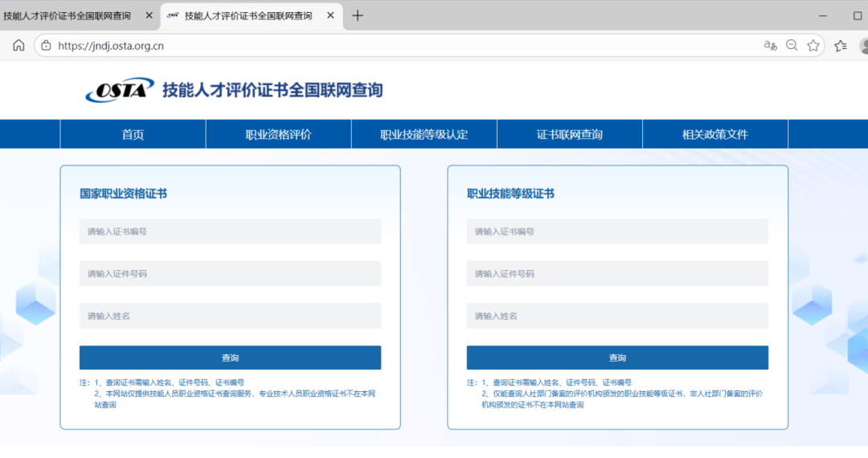Focus certificate number field in 国家职业资格证书 form
The height and width of the screenshot is (458, 868).
point(230,231)
